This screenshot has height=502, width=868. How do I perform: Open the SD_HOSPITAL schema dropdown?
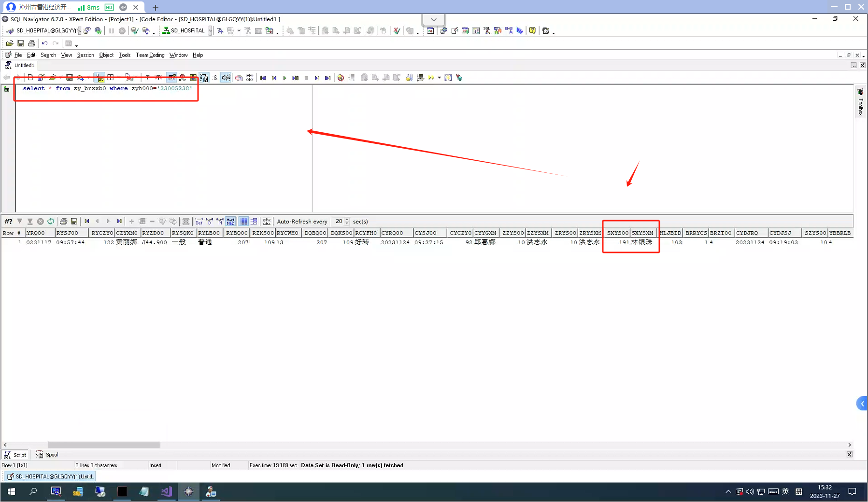(x=210, y=31)
